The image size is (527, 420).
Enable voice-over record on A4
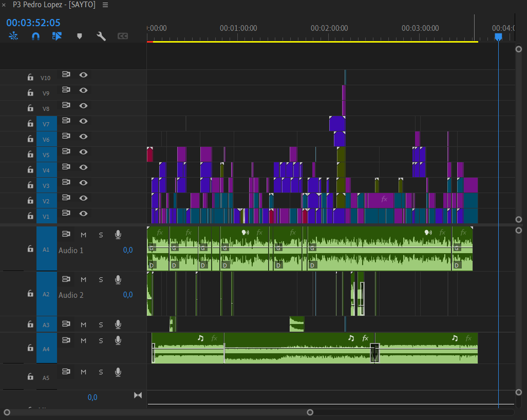click(118, 340)
